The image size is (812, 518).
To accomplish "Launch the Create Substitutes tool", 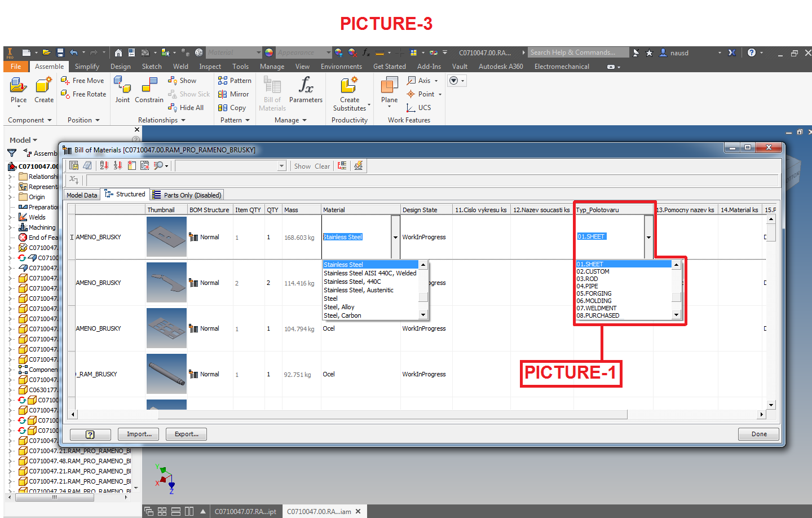I will 350,94.
